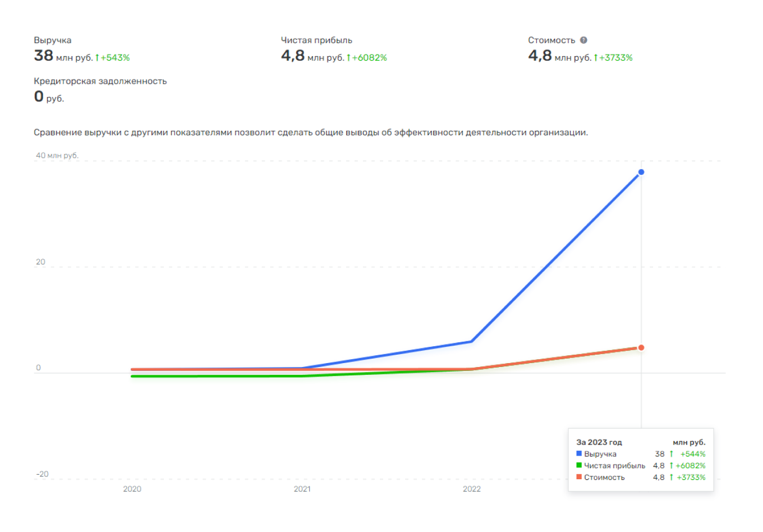Click the Кредиторская задолженность heading
The image size is (763, 532).
pos(100,81)
